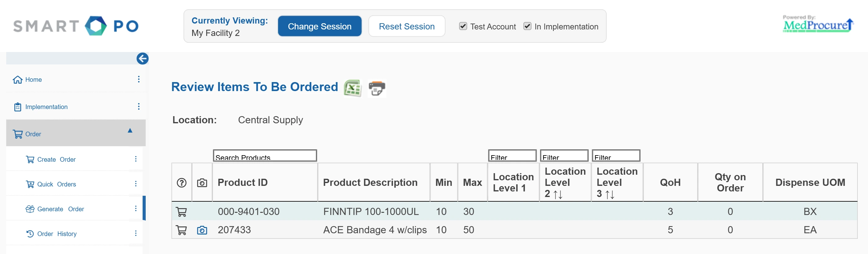Click cart icon for ACE Bandage row
This screenshot has height=254, width=868.
181,230
